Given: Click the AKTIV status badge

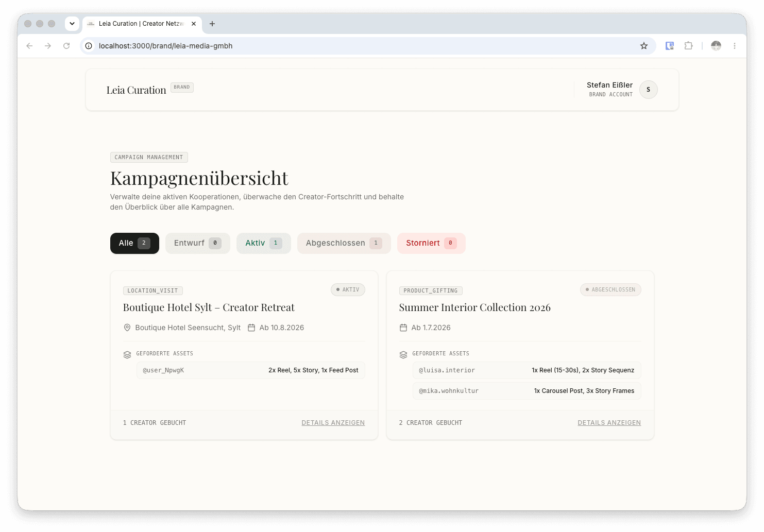Looking at the screenshot, I should pos(348,289).
